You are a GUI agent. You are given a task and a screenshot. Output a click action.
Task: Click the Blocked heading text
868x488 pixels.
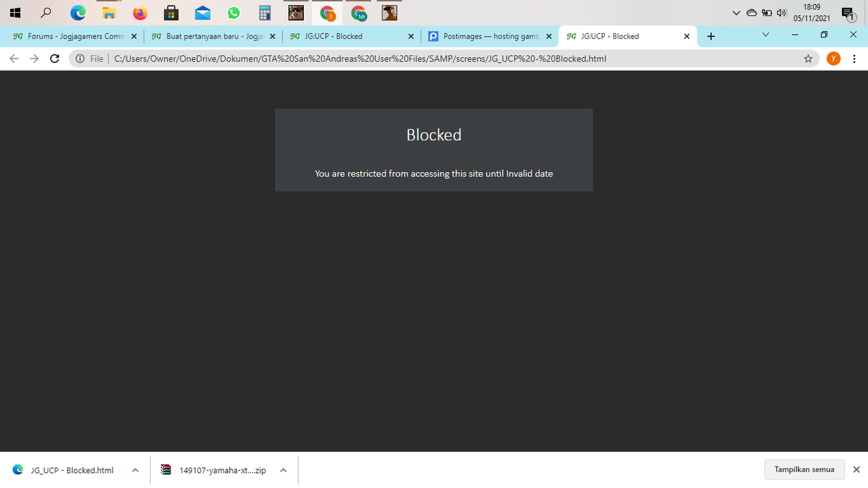[434, 135]
